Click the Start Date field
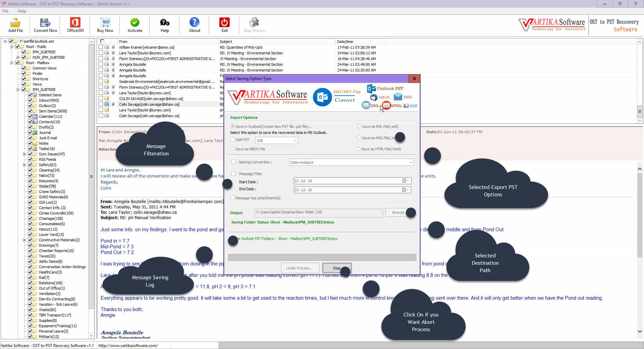This screenshot has height=349, width=644. click(x=352, y=181)
